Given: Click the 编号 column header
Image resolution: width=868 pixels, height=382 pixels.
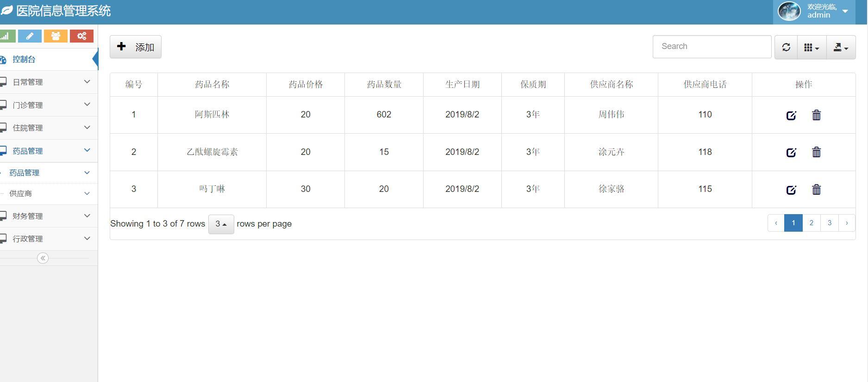Looking at the screenshot, I should pyautogui.click(x=134, y=85).
